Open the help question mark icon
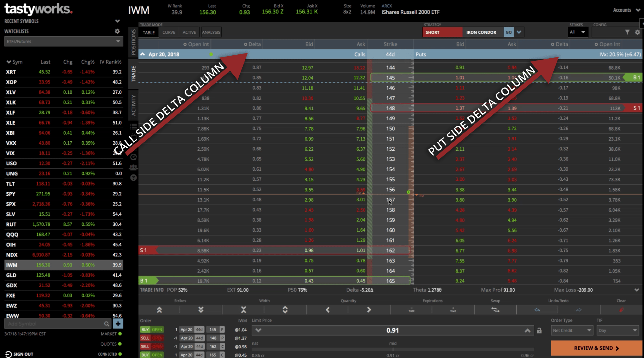This screenshot has width=644, height=358. [133, 178]
